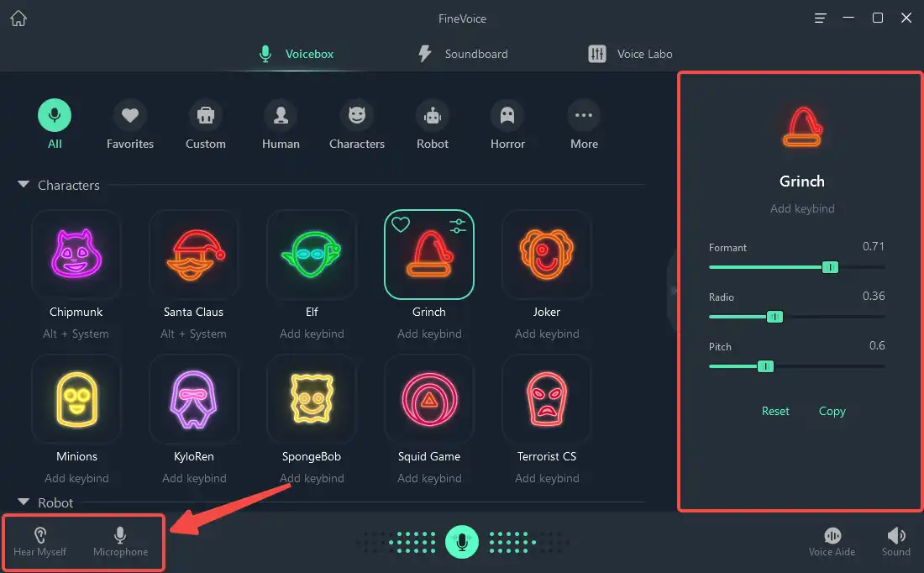Screen dimensions: 924x573
Task: Apply the Joker voice effect
Action: point(547,255)
